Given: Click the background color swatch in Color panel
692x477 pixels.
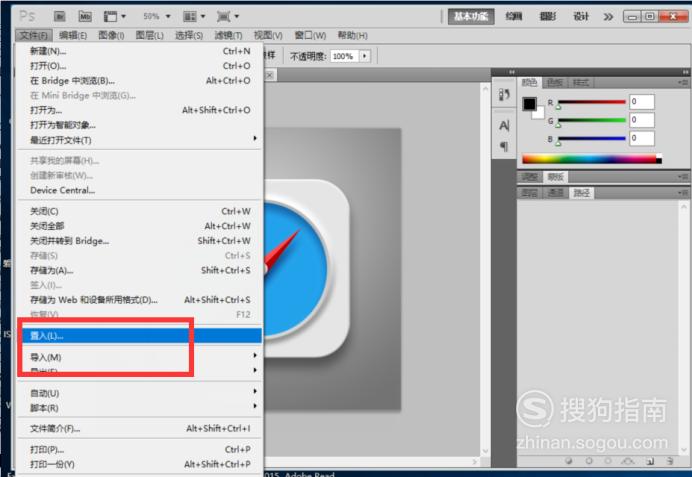Looking at the screenshot, I should (x=540, y=114).
